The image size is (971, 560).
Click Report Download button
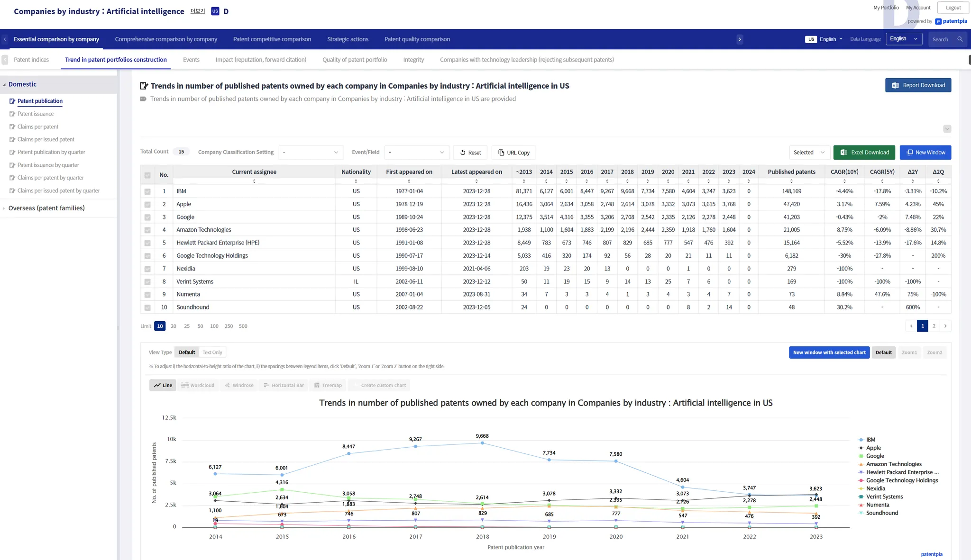[918, 85]
